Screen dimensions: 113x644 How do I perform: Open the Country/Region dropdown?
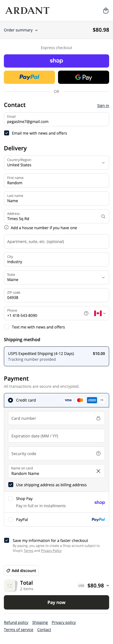tap(56, 163)
